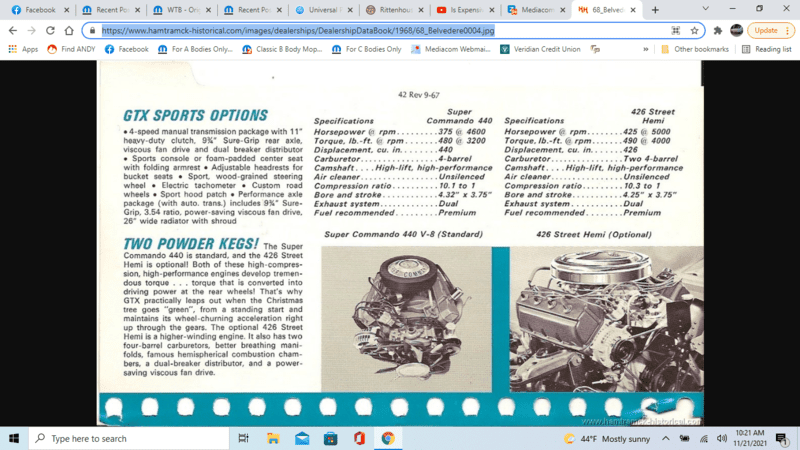The height and width of the screenshot is (450, 800).
Task: Click the GTX SPORTS OPTIONS heading
Action: click(195, 116)
